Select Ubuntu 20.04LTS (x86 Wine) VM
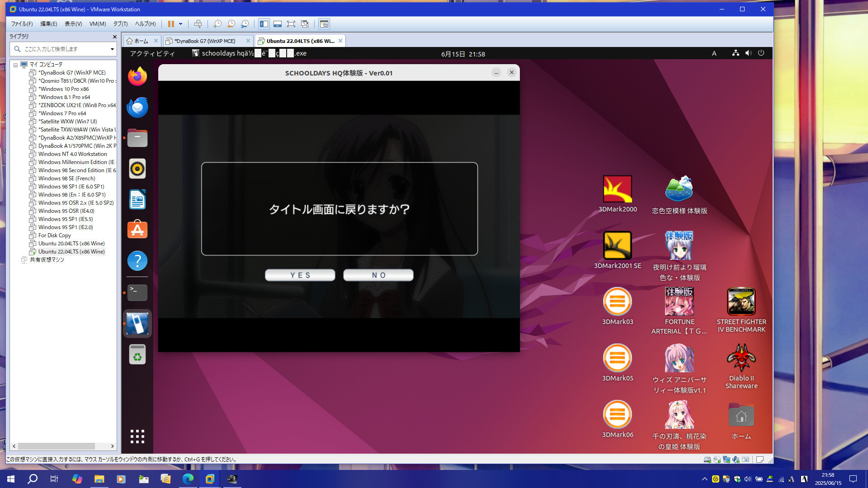This screenshot has height=488, width=868. click(x=71, y=244)
